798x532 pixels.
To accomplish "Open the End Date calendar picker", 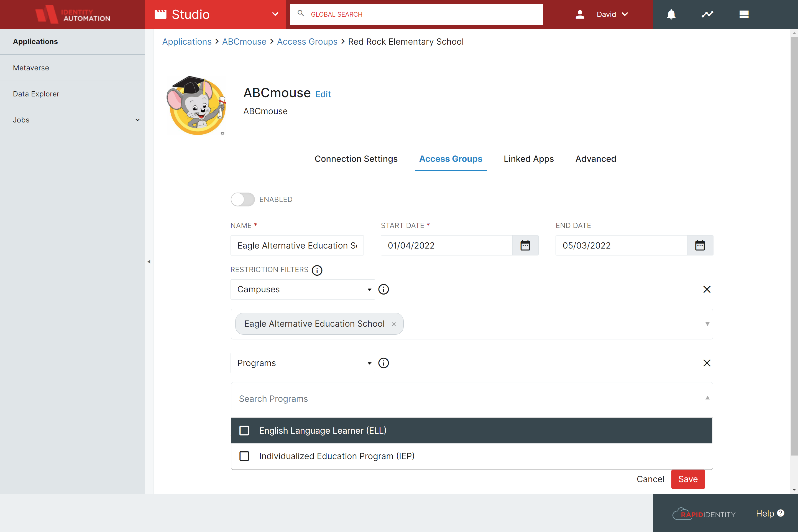I will (x=700, y=245).
